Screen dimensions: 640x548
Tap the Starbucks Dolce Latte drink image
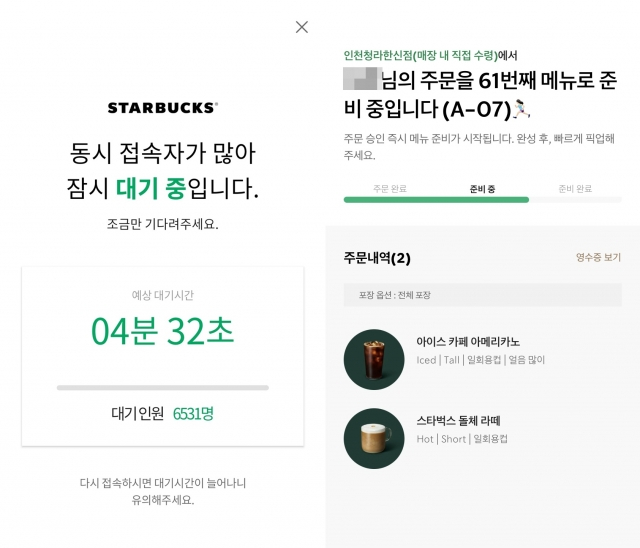[x=374, y=439]
